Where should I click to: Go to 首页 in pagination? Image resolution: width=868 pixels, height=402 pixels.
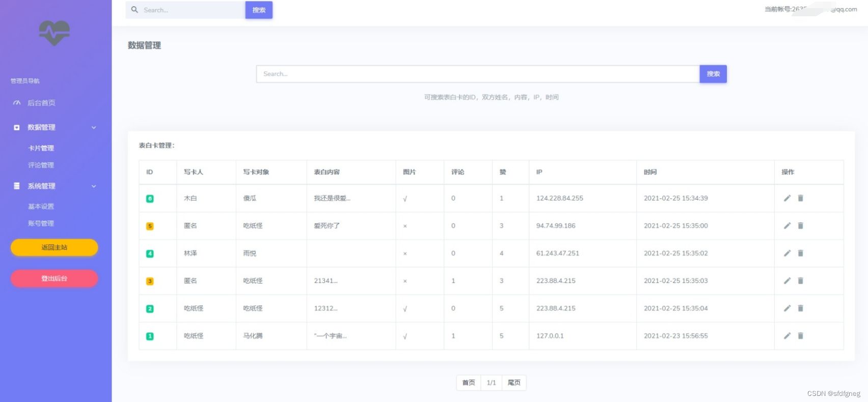point(469,383)
